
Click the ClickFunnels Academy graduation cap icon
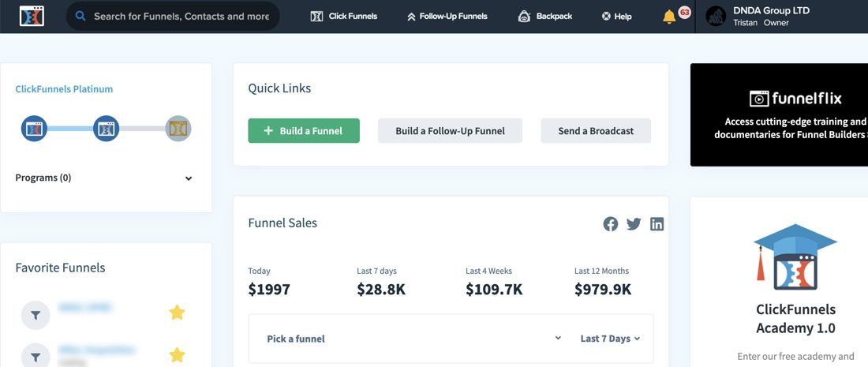(795, 257)
